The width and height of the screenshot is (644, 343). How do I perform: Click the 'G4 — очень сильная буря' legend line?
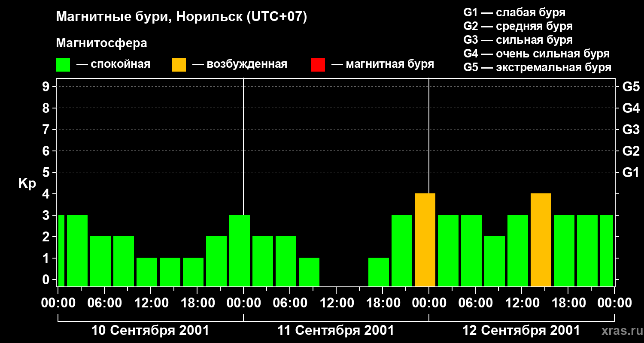point(537,54)
